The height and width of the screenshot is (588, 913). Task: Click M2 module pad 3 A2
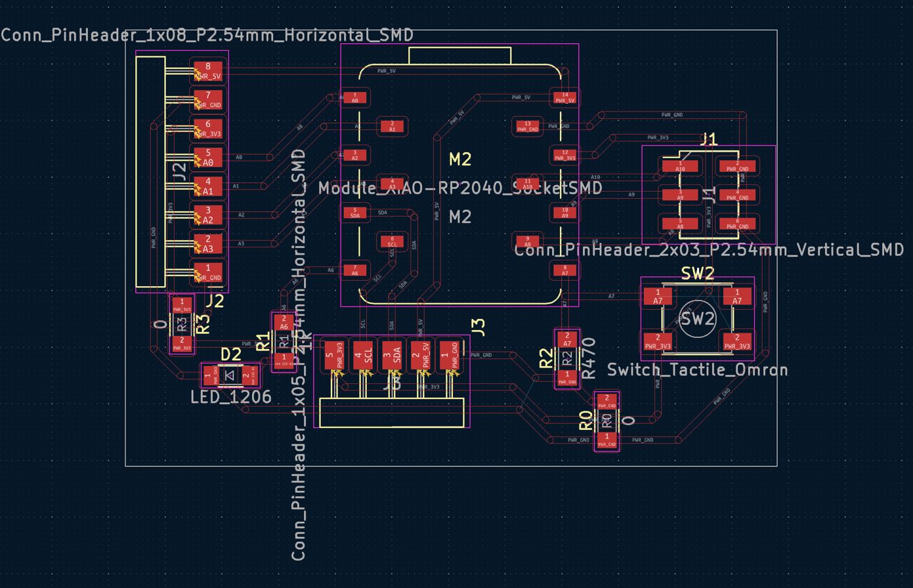pyautogui.click(x=355, y=155)
